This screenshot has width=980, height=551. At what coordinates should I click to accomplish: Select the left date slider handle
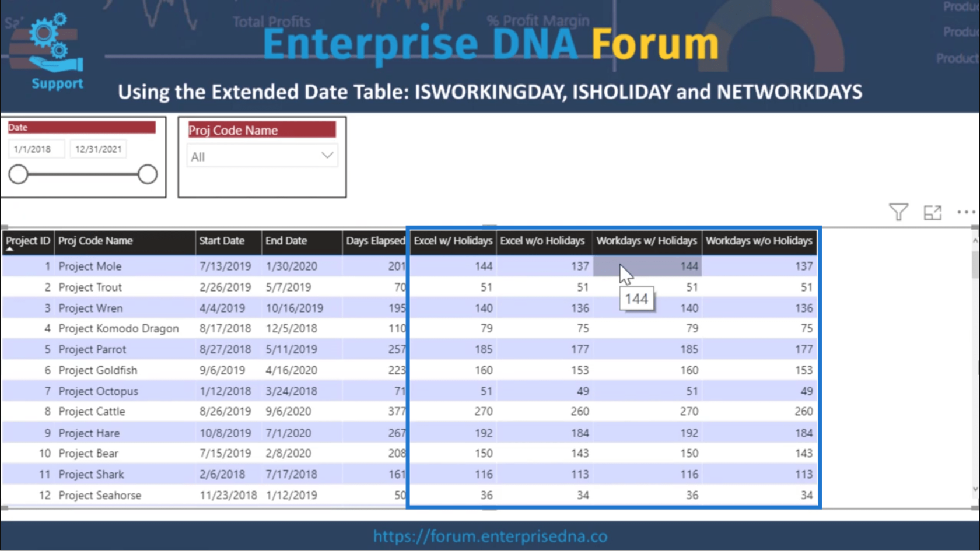[19, 174]
